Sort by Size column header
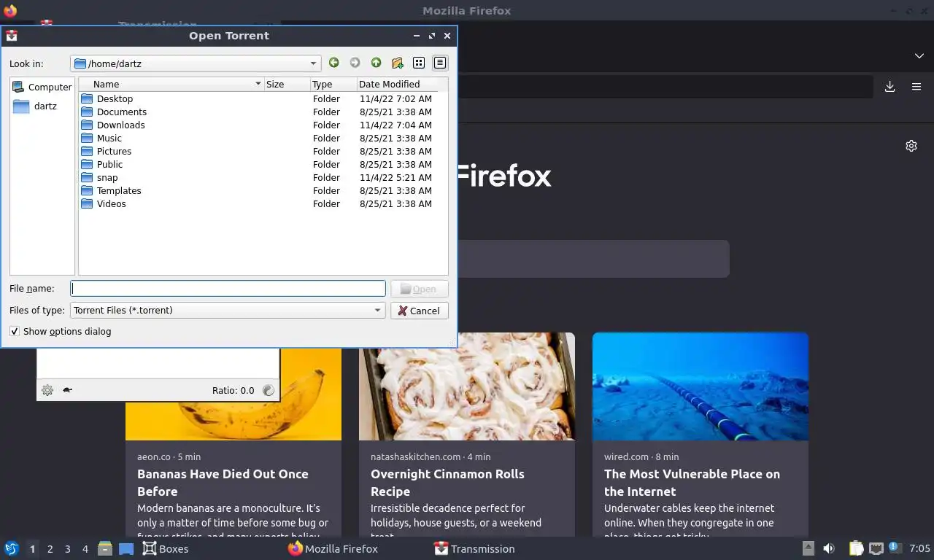 (x=287, y=84)
